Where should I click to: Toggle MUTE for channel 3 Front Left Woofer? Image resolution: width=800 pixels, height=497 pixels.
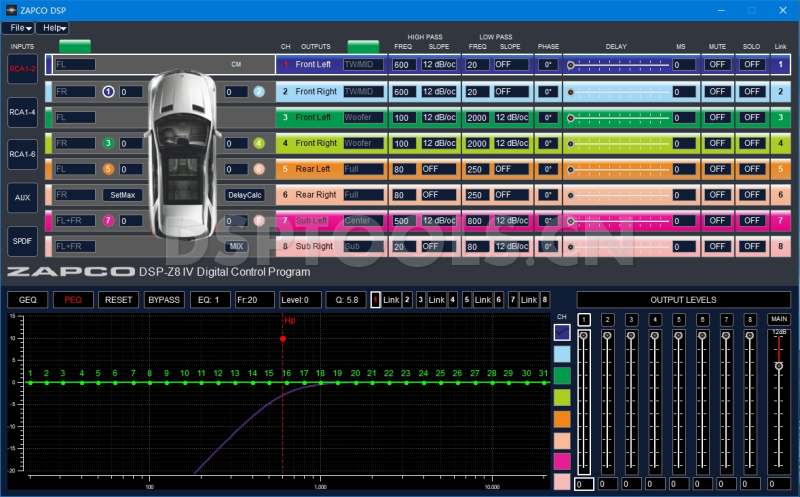pos(717,117)
